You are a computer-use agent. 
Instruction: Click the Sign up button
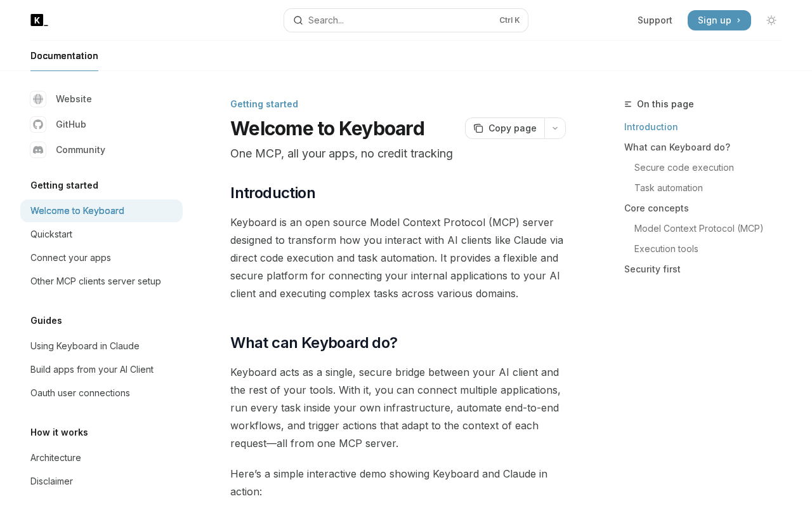click(x=719, y=20)
